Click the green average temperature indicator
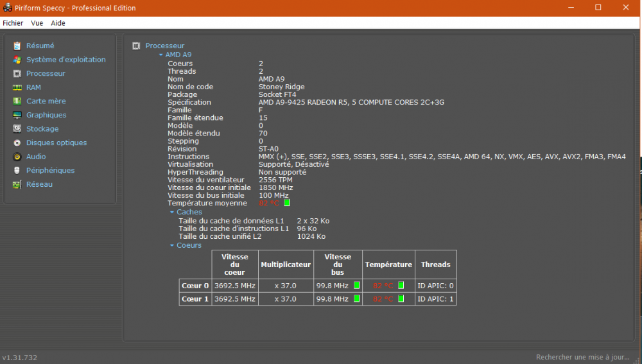 287,203
